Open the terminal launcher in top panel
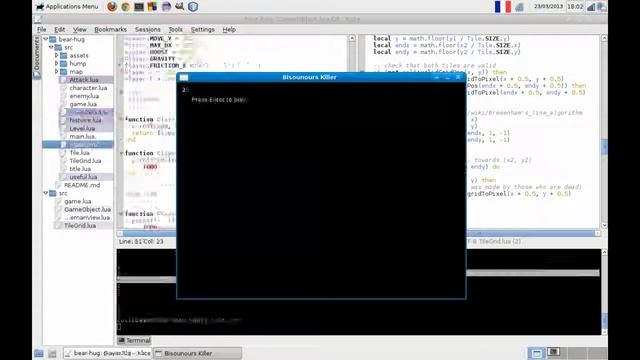Viewport: 640px width, 360px height. 139,7
